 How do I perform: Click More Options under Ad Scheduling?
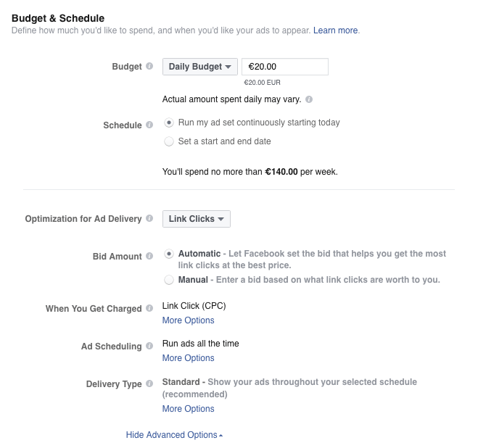point(188,358)
